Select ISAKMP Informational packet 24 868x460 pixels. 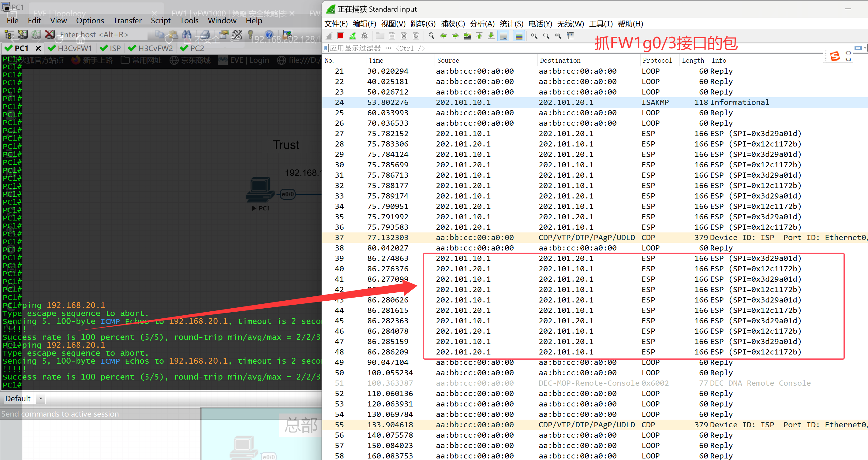click(x=573, y=102)
